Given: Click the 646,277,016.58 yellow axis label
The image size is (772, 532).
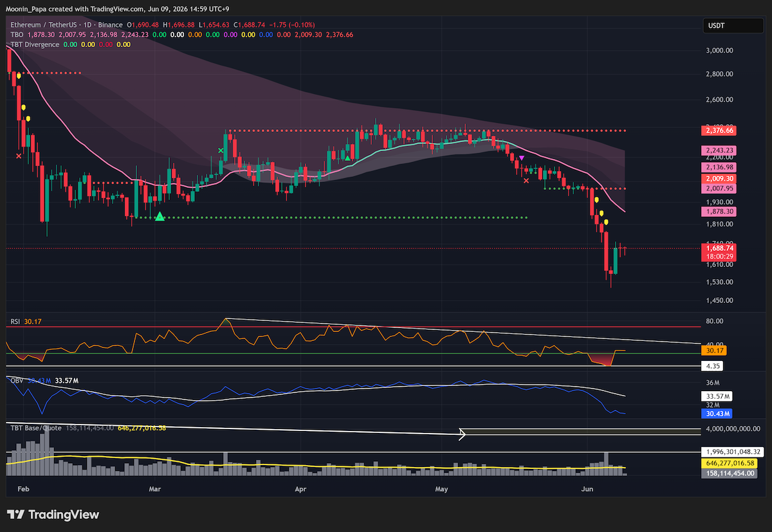Looking at the screenshot, I should point(728,463).
